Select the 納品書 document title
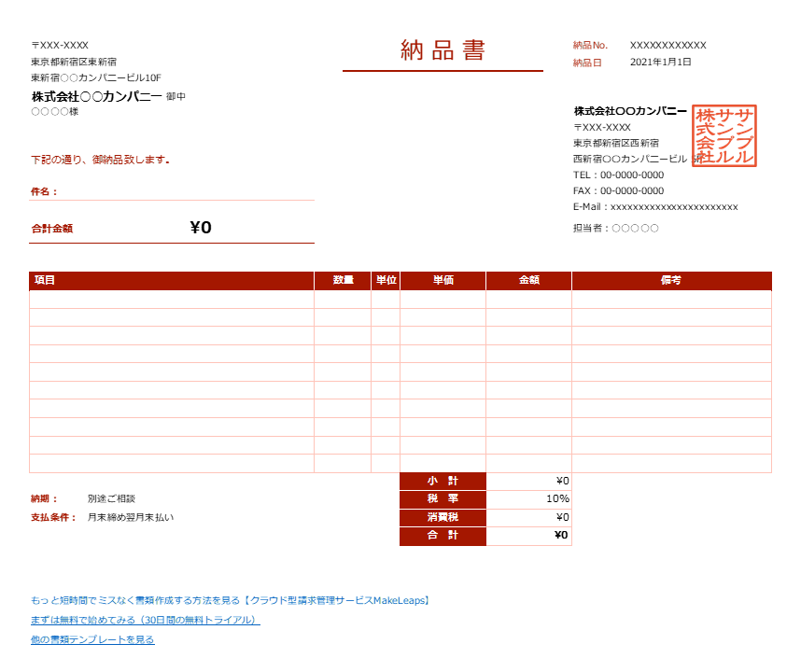The image size is (801, 672). [443, 50]
